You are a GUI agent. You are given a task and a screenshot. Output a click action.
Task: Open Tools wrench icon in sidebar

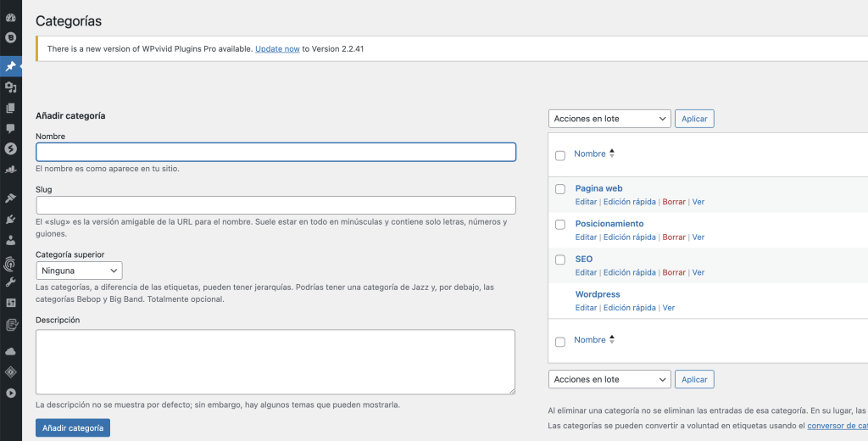[x=10, y=282]
